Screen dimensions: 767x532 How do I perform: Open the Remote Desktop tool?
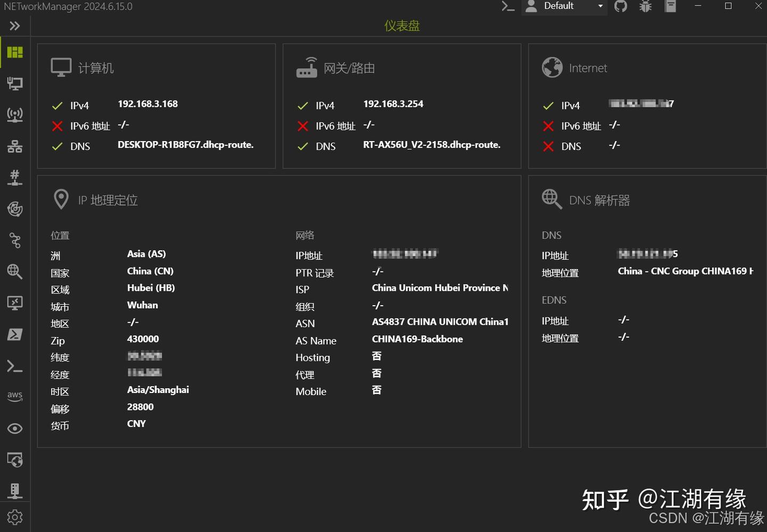[15, 303]
